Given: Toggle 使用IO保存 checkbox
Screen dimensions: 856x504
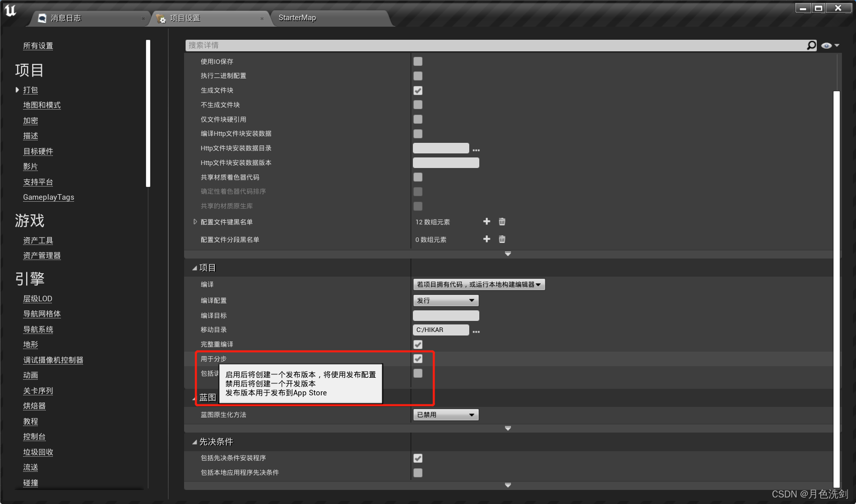Looking at the screenshot, I should (418, 61).
